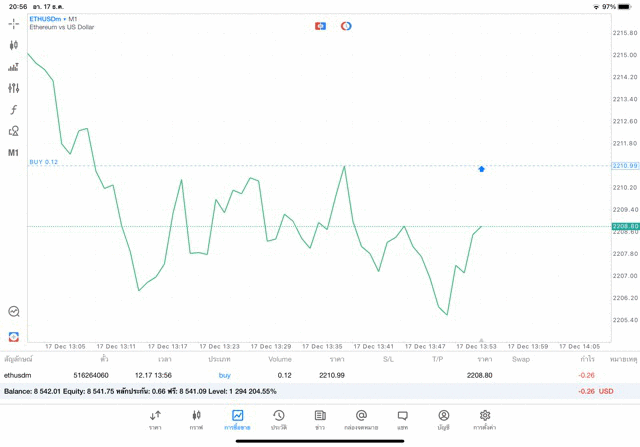Open the M1 timeframe selector
This screenshot has height=447, width=640.
click(x=13, y=153)
